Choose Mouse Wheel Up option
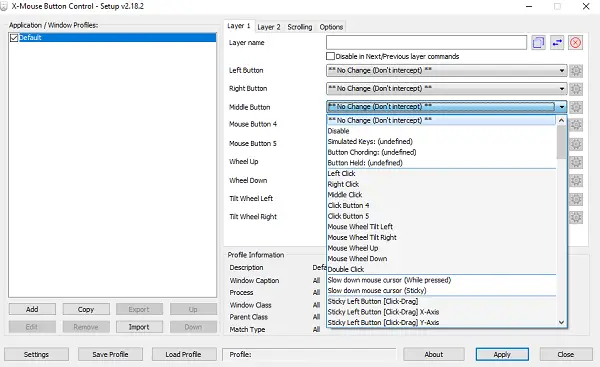600x367 pixels. [x=441, y=248]
